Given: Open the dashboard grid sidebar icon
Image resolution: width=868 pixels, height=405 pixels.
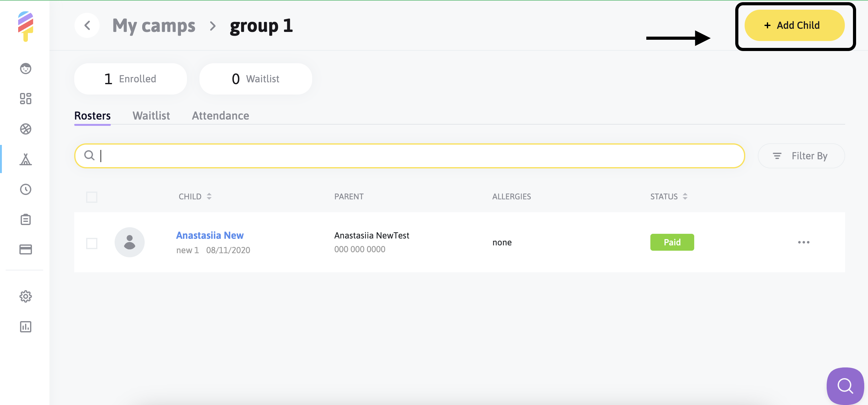Looking at the screenshot, I should tap(26, 99).
